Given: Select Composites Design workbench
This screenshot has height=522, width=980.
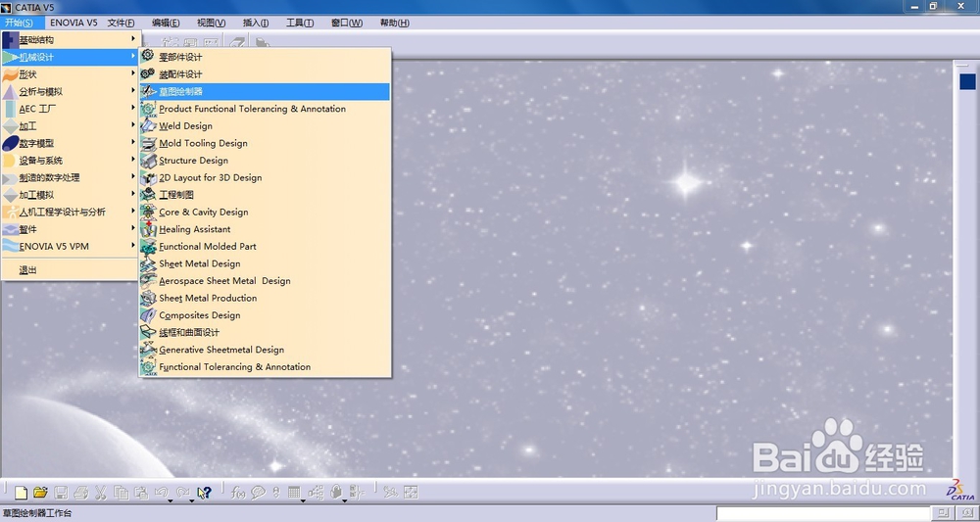Looking at the screenshot, I should tap(265, 315).
